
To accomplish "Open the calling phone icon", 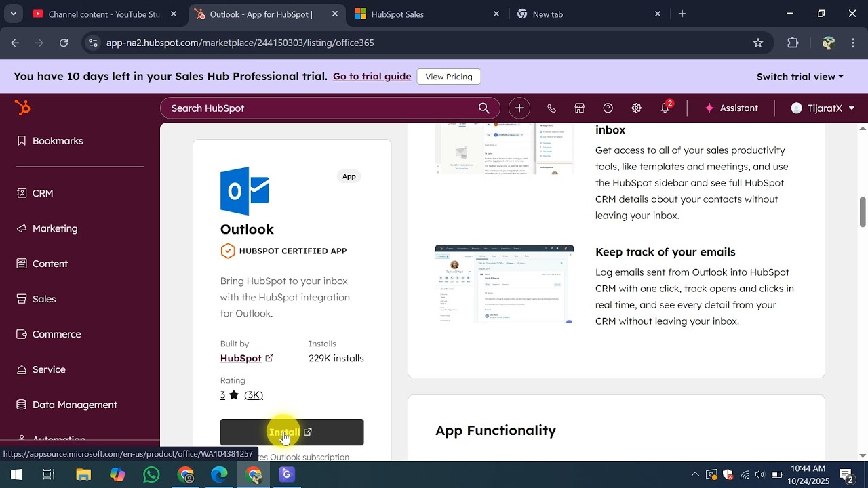I will (x=551, y=108).
